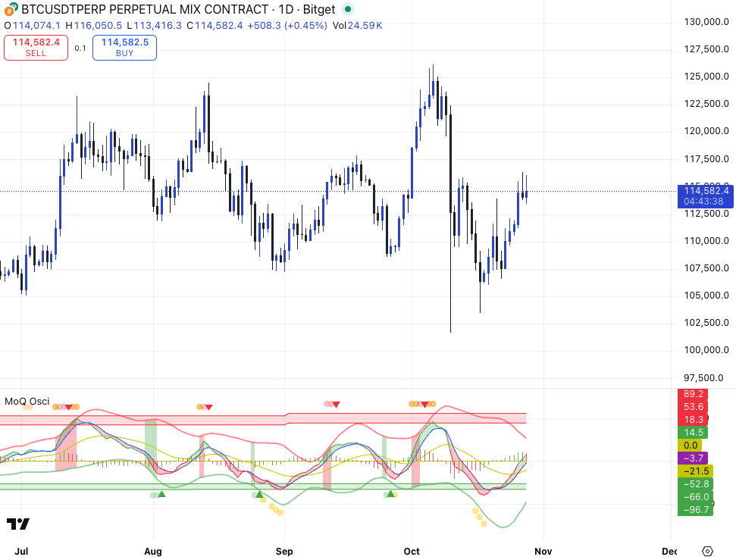Click the purple -3.7 indicator value label
This screenshot has height=560, width=736.
(x=694, y=458)
